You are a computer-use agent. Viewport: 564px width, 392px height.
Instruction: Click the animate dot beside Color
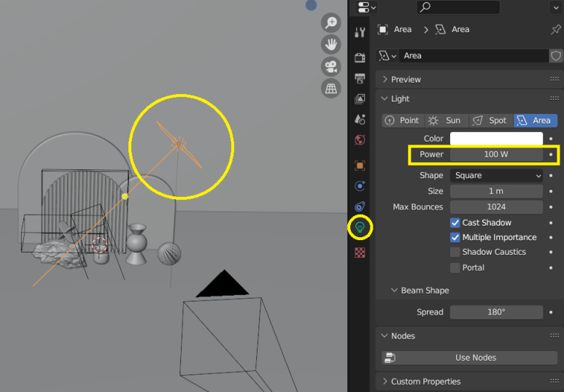pos(551,139)
